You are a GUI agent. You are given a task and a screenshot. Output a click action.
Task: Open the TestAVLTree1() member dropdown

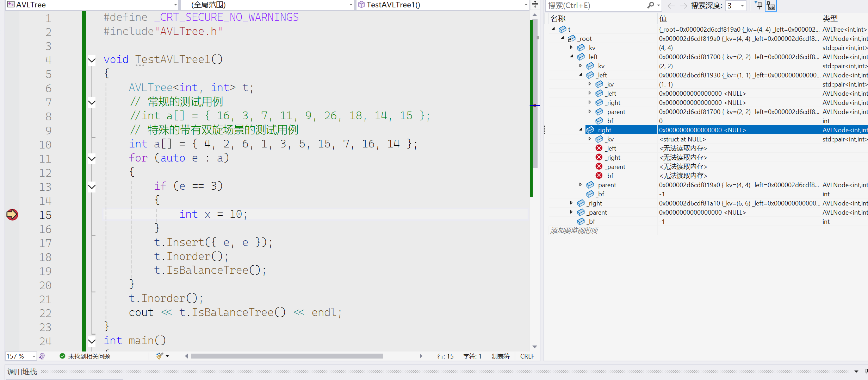pos(526,5)
